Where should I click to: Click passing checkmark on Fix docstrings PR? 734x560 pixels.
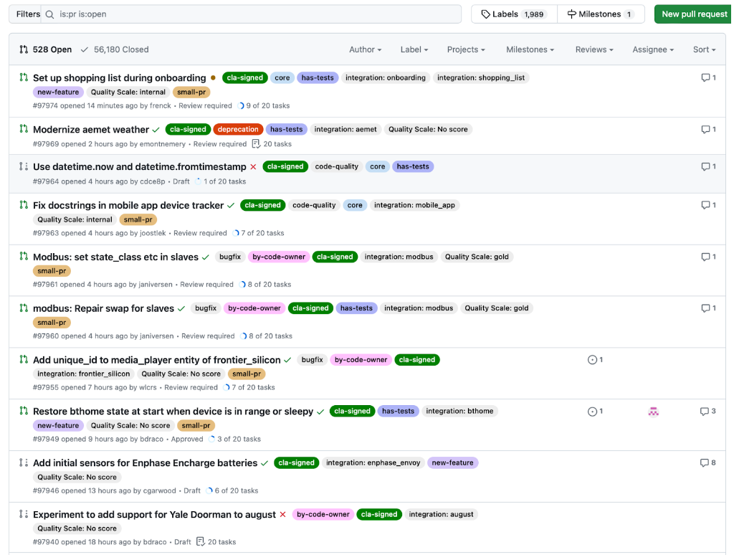coord(231,206)
